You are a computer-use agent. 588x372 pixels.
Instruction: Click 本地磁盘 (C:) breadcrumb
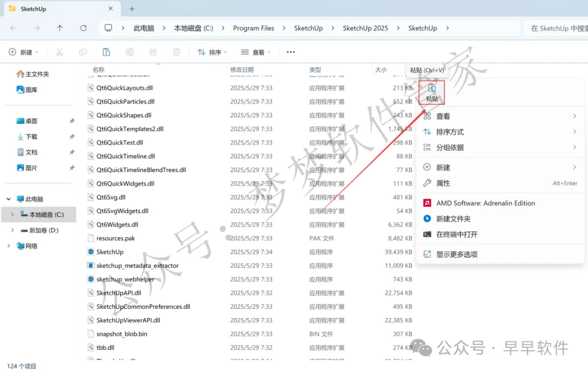point(193,28)
